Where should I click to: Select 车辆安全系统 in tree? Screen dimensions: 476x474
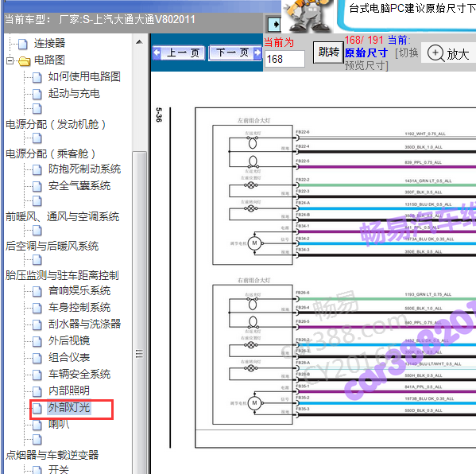pos(79,374)
